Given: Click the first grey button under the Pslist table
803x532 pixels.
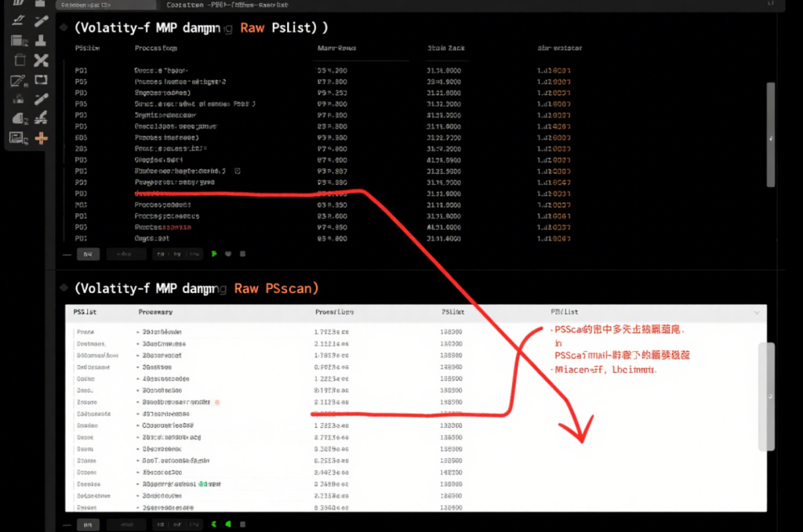Looking at the screenshot, I should (88, 254).
